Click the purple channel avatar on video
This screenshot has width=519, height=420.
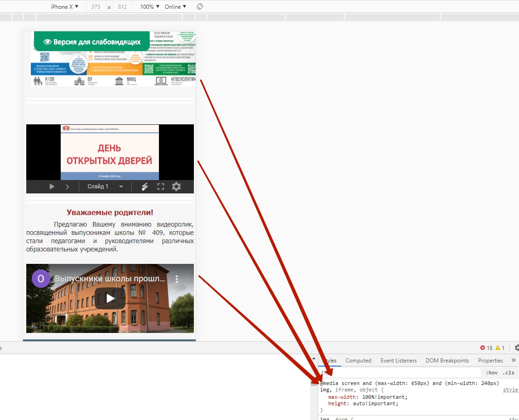[x=41, y=279]
